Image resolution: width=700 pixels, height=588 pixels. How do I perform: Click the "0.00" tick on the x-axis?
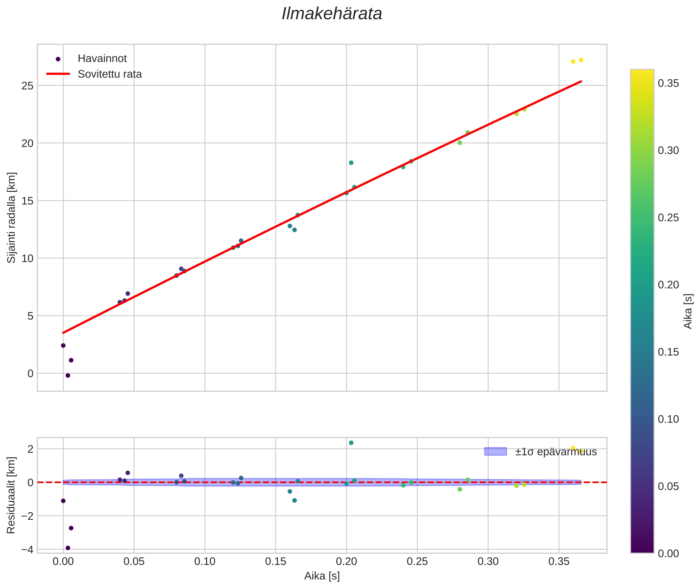click(63, 561)
